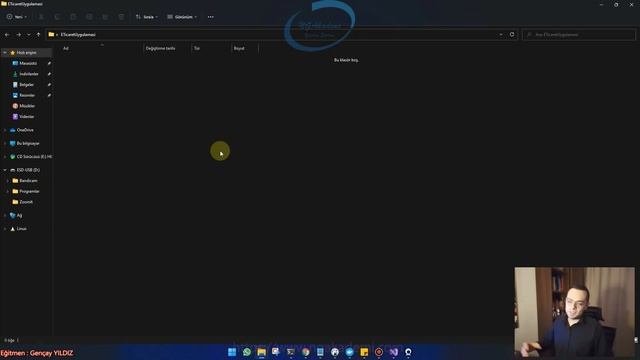Open Belgeler in the sidebar

26,84
